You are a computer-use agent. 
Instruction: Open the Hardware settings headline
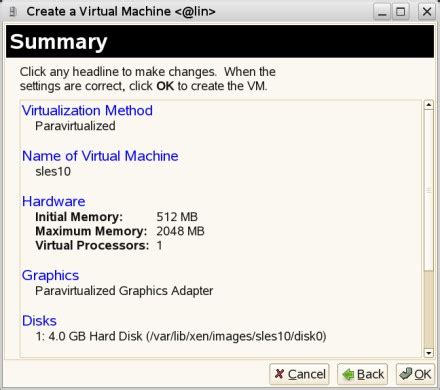pyautogui.click(x=53, y=201)
